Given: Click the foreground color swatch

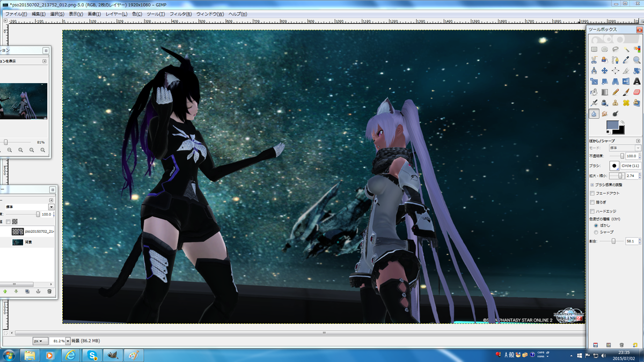Looking at the screenshot, I should click(x=613, y=126).
